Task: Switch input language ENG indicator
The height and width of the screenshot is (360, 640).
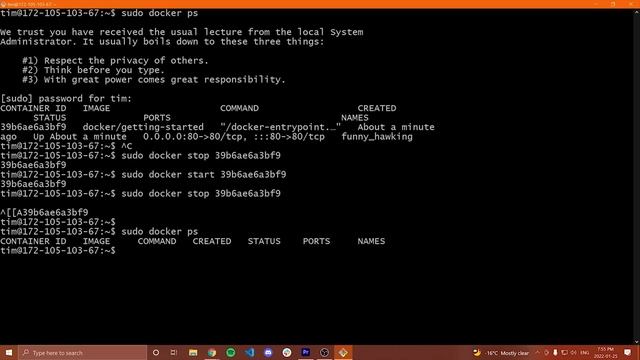Action: click(584, 353)
